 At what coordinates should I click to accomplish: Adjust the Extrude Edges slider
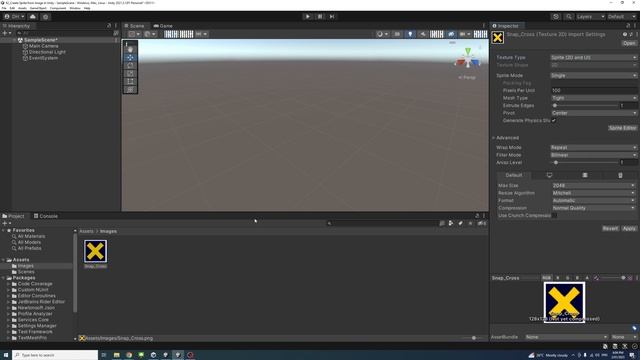(x=584, y=106)
